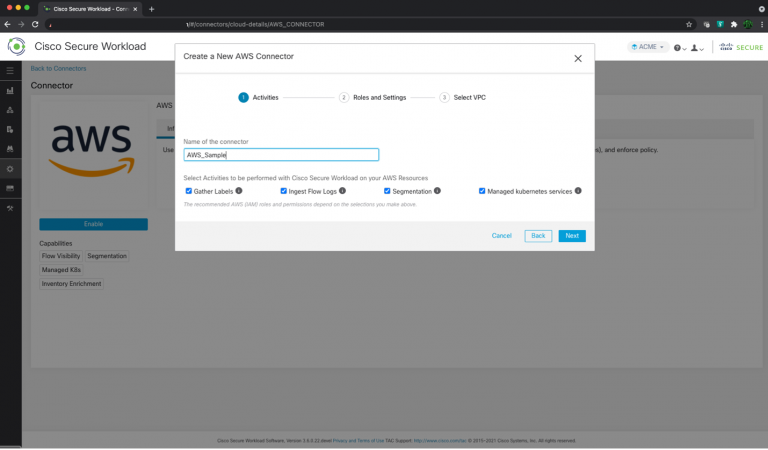Click the tools wrench icon in sidebar
This screenshot has width=768, height=450.
point(10,207)
